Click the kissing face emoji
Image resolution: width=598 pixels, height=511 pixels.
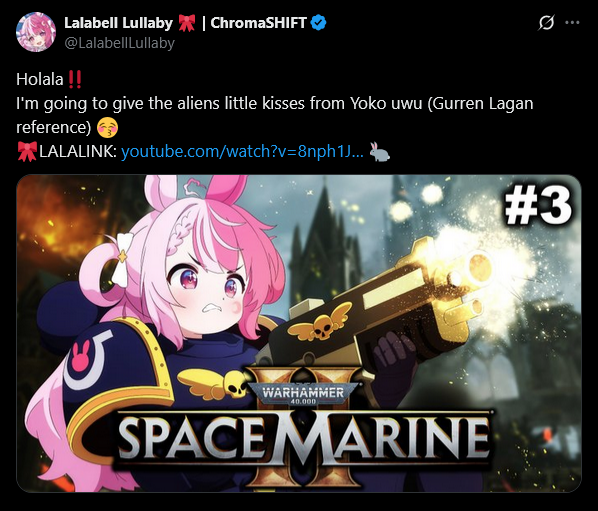pos(108,128)
